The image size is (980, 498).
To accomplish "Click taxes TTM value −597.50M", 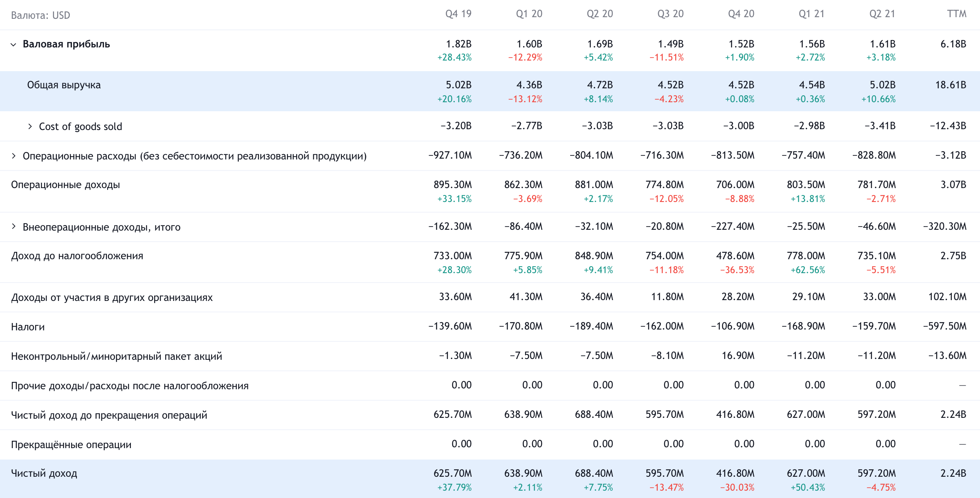I will [945, 326].
